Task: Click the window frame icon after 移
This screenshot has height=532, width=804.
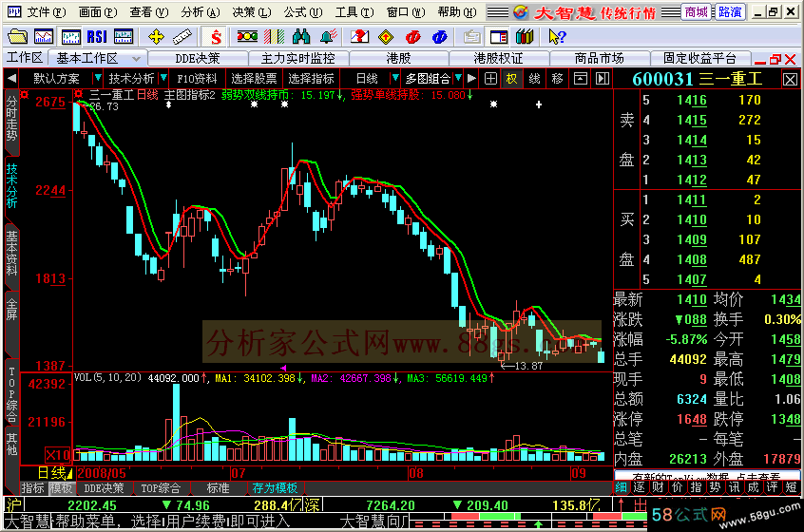Action: point(581,79)
